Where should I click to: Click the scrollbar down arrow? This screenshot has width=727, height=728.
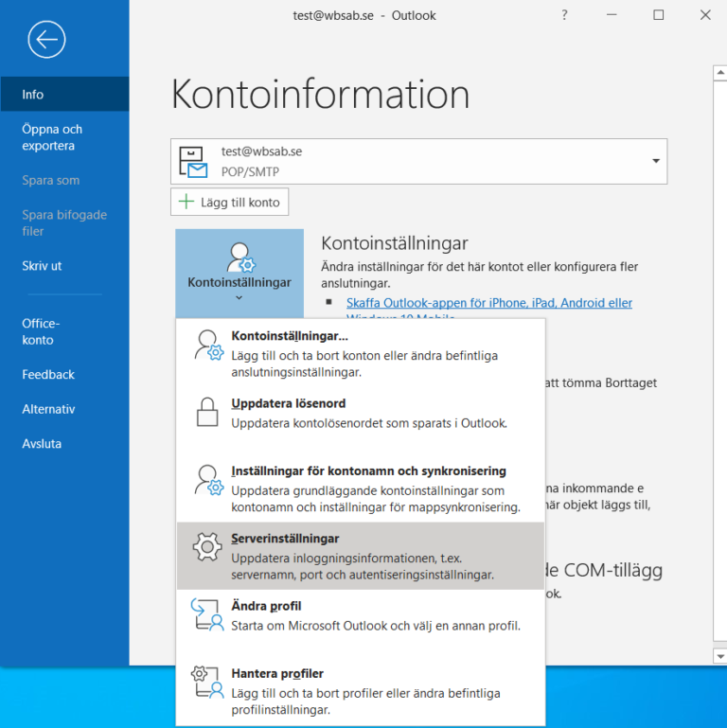pyautogui.click(x=719, y=655)
